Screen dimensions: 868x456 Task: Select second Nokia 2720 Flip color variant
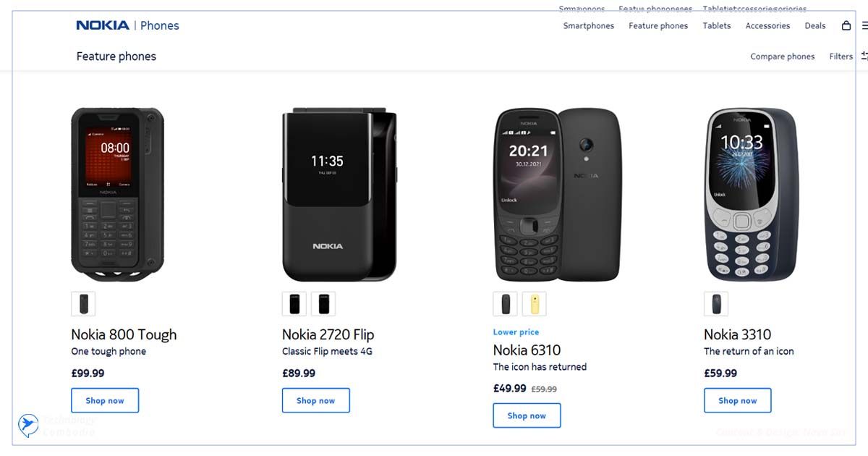coord(323,304)
